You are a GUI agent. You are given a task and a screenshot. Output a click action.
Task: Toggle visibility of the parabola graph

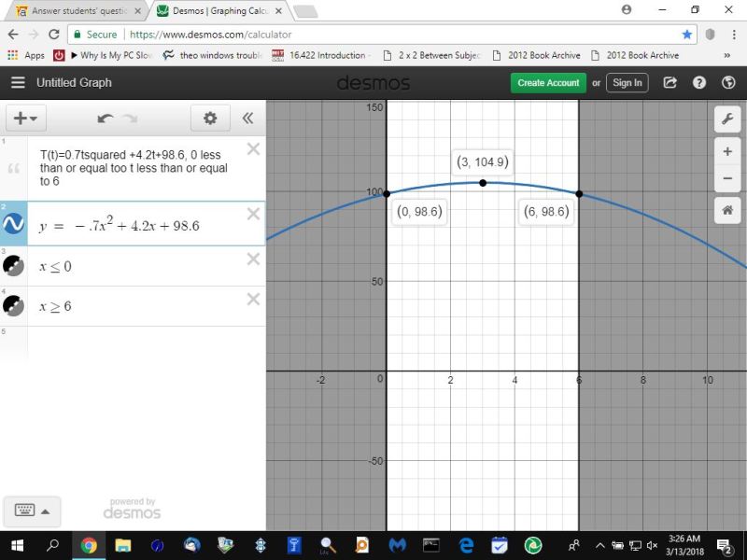(13, 223)
